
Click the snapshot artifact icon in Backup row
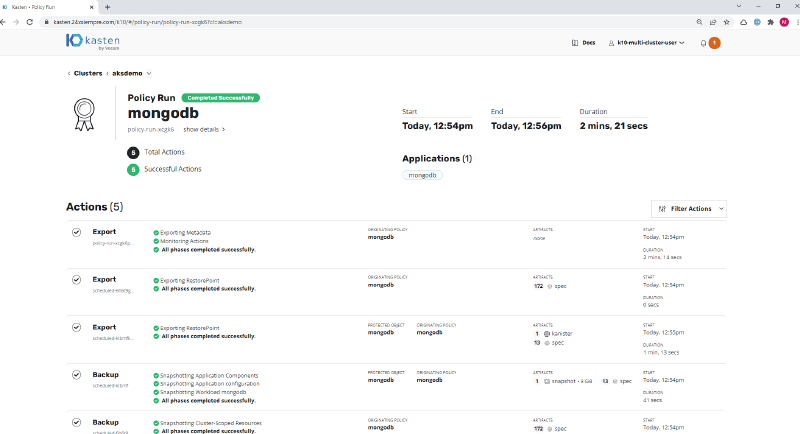click(x=547, y=381)
